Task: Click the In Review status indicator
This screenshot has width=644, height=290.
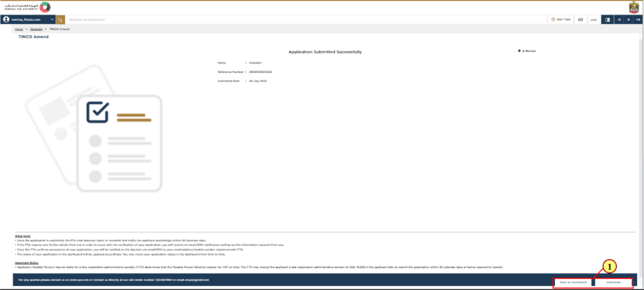Action: (x=527, y=51)
